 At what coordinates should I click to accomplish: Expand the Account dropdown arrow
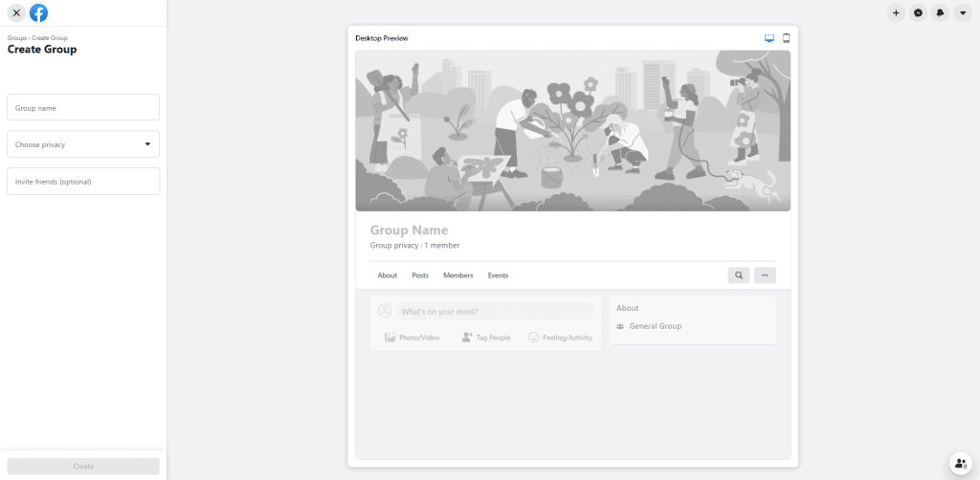[x=963, y=12]
